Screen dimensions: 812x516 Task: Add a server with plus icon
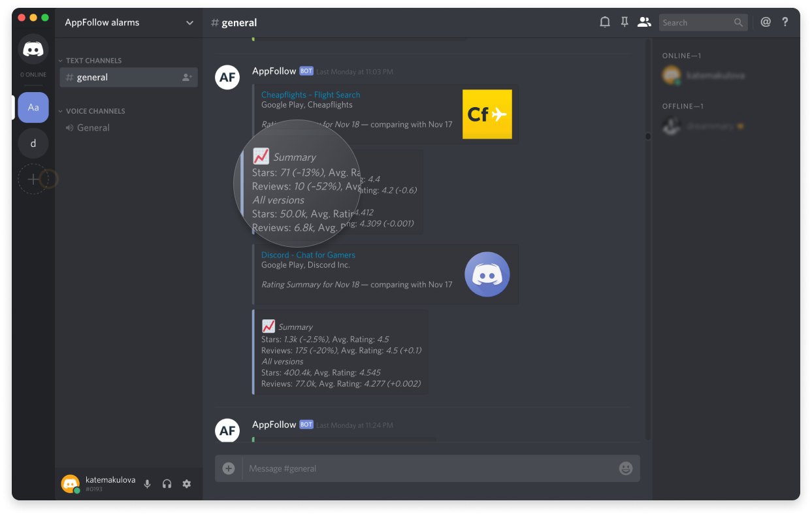click(33, 179)
